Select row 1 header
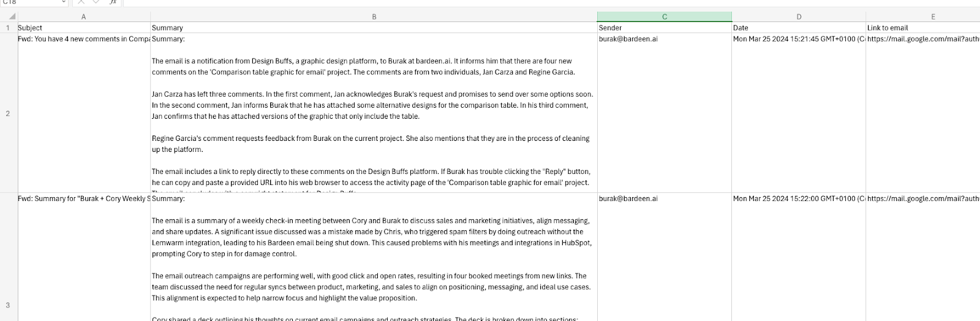 [8, 28]
